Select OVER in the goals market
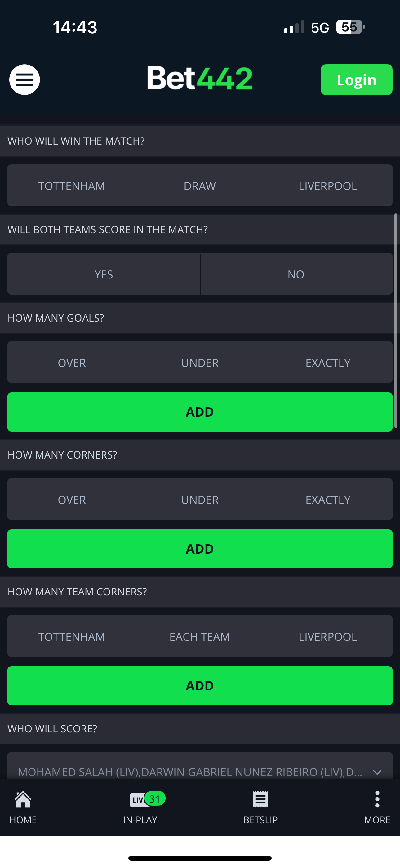 coord(71,362)
